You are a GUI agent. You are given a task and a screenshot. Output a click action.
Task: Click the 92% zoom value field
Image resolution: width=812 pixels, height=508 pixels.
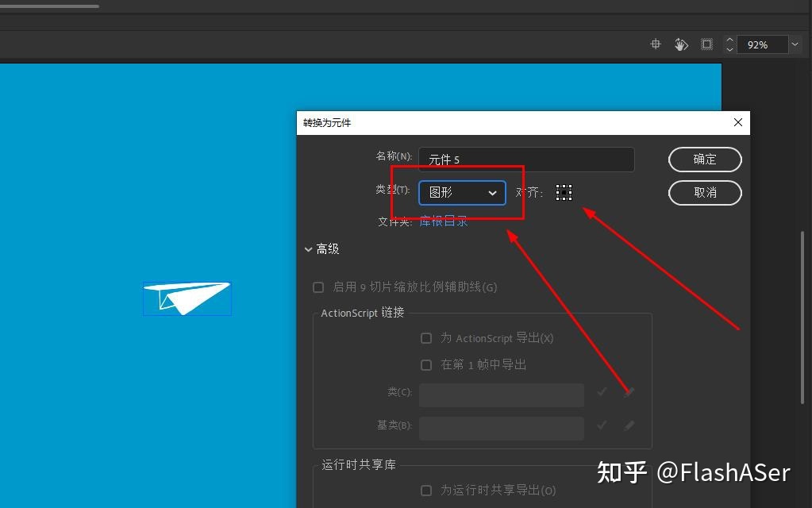(762, 45)
